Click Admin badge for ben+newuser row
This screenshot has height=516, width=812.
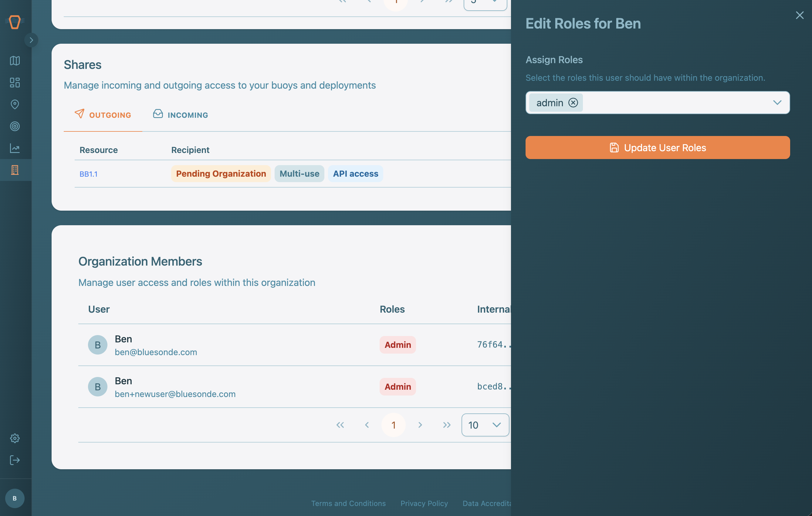(398, 386)
